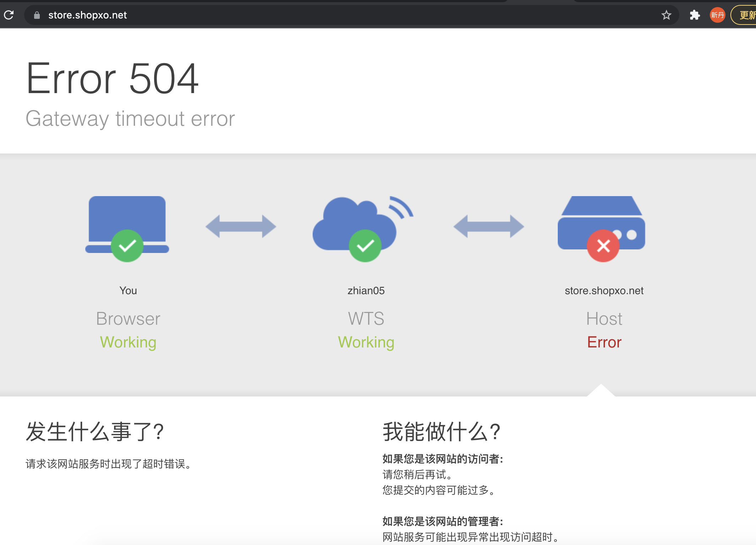This screenshot has width=756, height=545.
Task: Click the arrow between cloud and host
Action: (488, 226)
